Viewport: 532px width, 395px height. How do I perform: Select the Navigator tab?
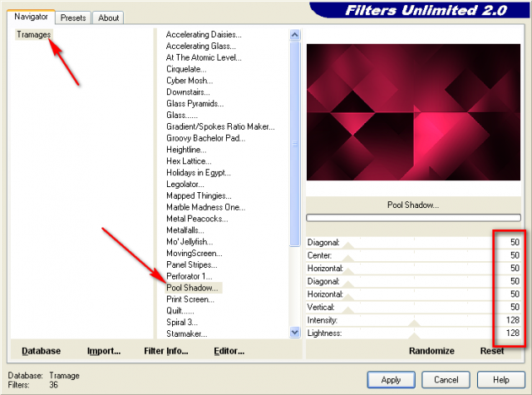pyautogui.click(x=32, y=17)
